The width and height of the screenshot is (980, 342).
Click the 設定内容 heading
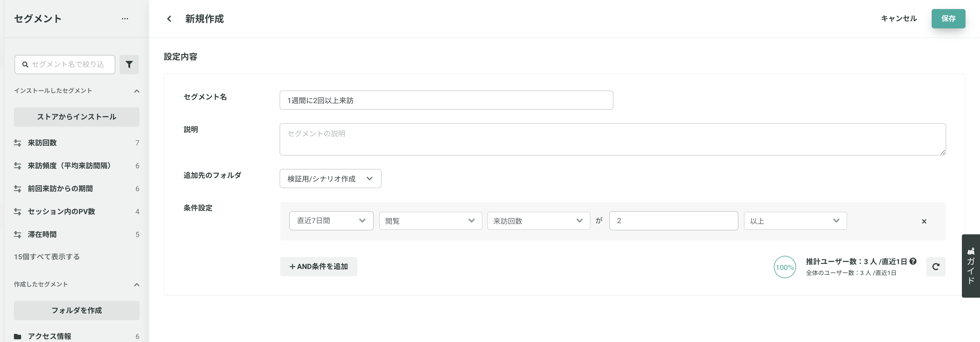(180, 57)
